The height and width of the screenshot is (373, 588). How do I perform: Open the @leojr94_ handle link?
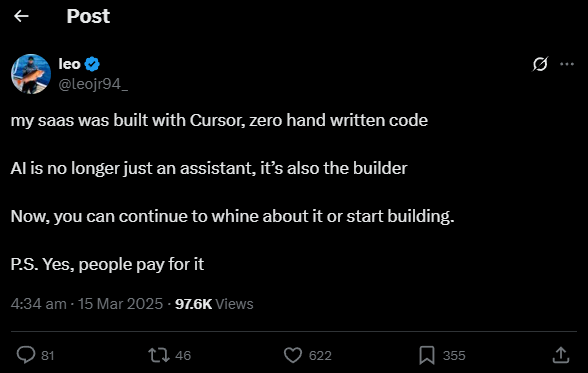coord(93,84)
